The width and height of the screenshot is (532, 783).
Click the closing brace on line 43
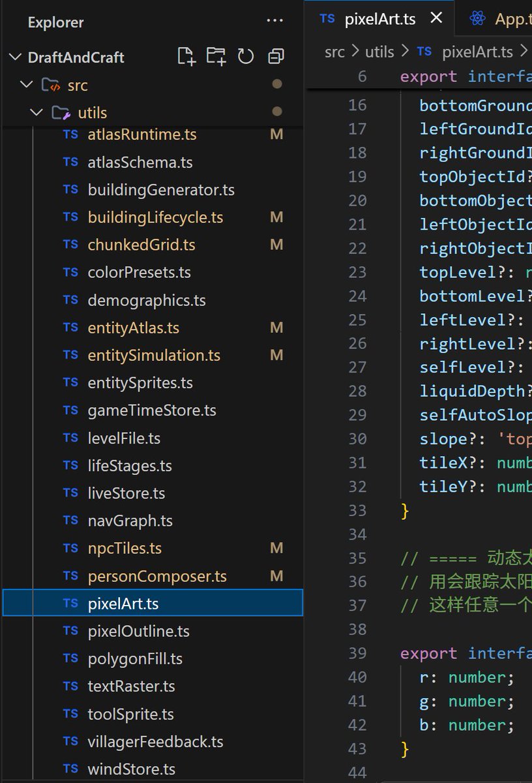pos(405,748)
